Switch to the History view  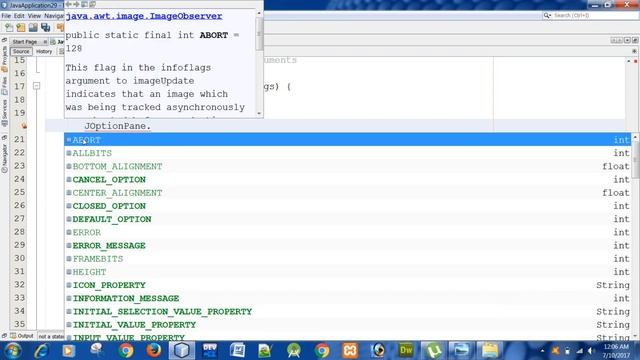pyautogui.click(x=44, y=51)
